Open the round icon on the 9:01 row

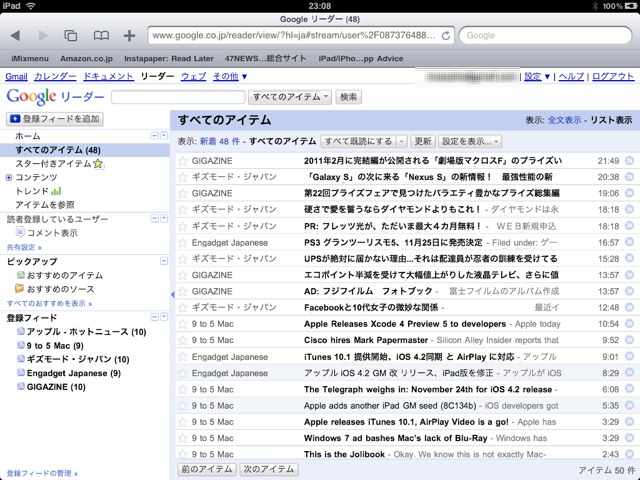pos(629,357)
